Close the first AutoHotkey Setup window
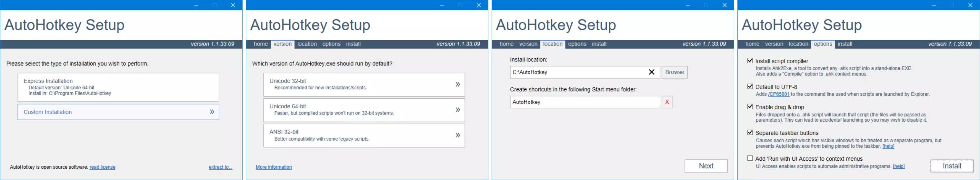The width and height of the screenshot is (980, 180). [x=233, y=5]
